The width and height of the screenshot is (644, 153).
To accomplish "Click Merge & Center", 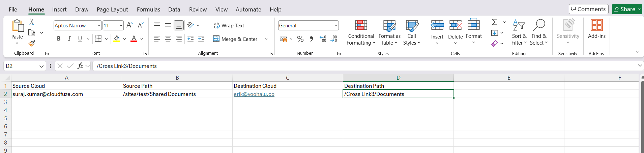I will tap(235, 39).
